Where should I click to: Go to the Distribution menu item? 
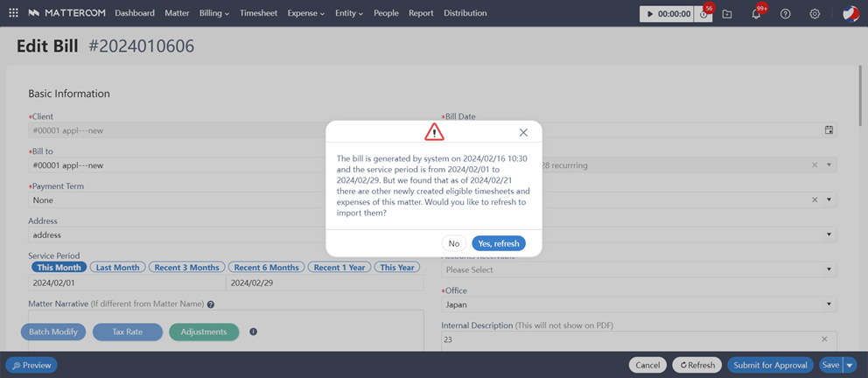[x=465, y=13]
